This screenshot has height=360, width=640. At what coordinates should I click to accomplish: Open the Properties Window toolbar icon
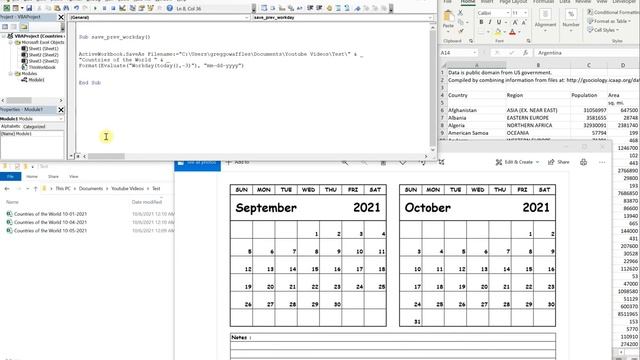point(142,8)
